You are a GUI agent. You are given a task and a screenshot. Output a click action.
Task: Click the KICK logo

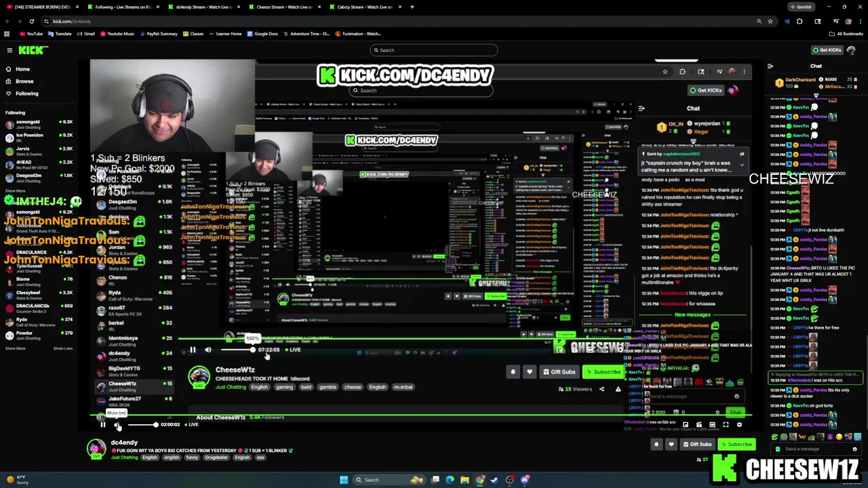click(x=33, y=50)
